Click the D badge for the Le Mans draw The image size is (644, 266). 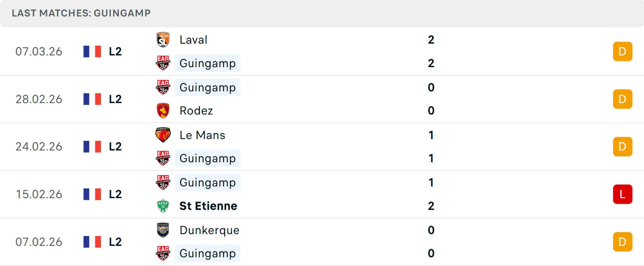pyautogui.click(x=623, y=146)
